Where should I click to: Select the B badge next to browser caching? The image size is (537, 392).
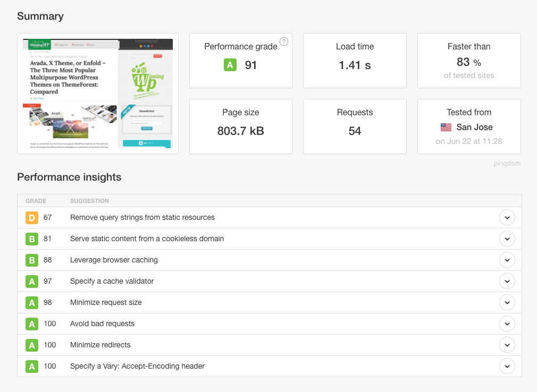[x=31, y=260]
